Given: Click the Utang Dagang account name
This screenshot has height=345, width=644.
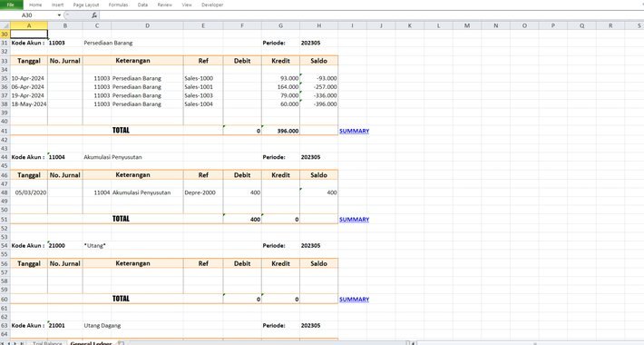Looking at the screenshot, I should (102, 325).
